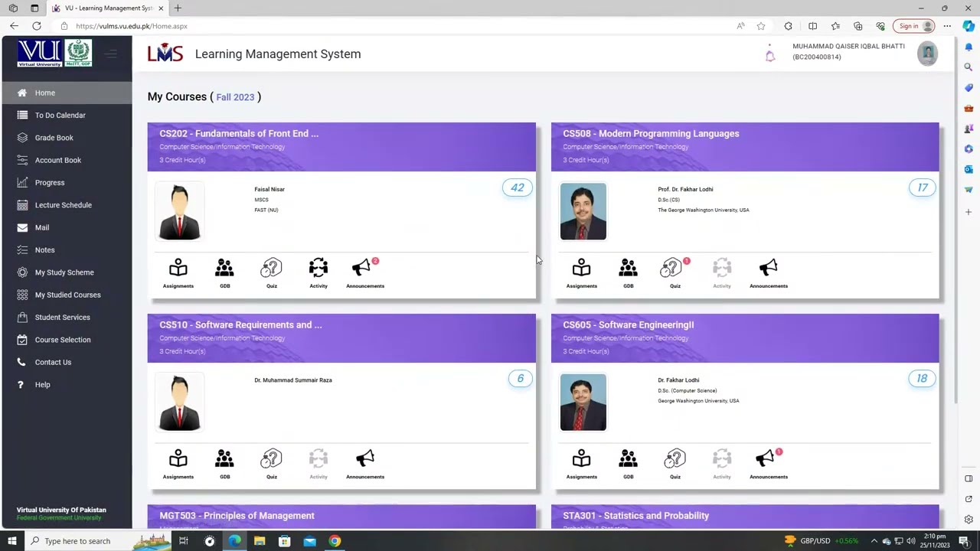Open Google Chrome from taskbar
The image size is (980, 551).
click(335, 541)
